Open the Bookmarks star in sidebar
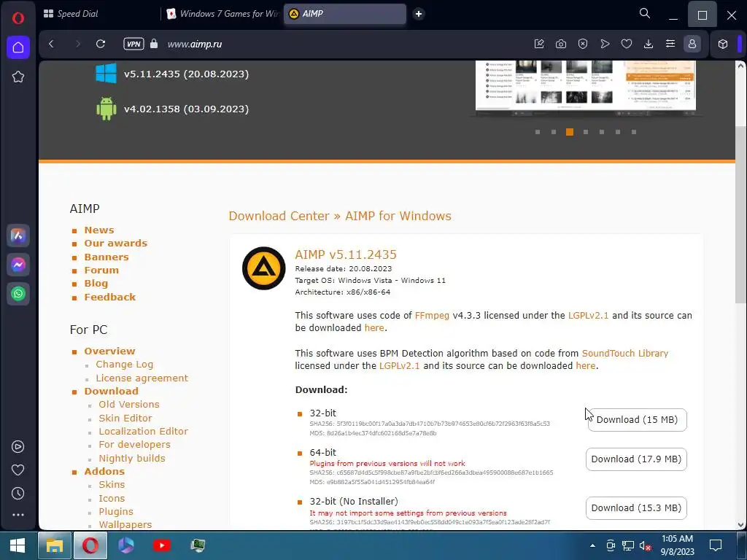 pyautogui.click(x=18, y=77)
